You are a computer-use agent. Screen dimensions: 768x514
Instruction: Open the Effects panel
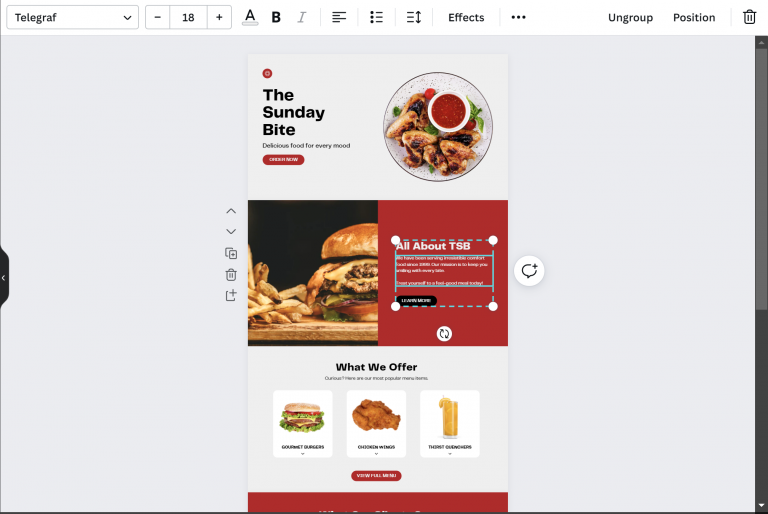[x=466, y=18]
